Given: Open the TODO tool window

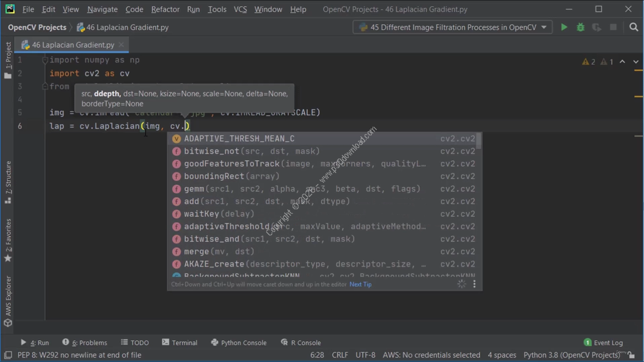Looking at the screenshot, I should click(134, 342).
